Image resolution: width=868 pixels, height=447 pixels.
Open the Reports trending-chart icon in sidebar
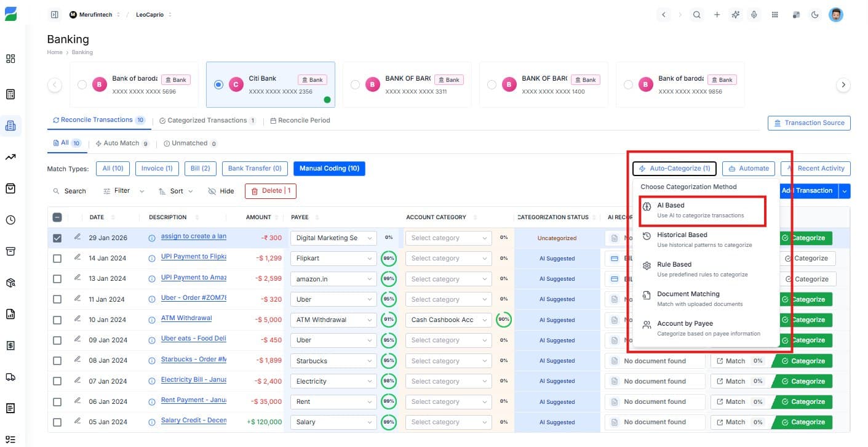tap(10, 157)
